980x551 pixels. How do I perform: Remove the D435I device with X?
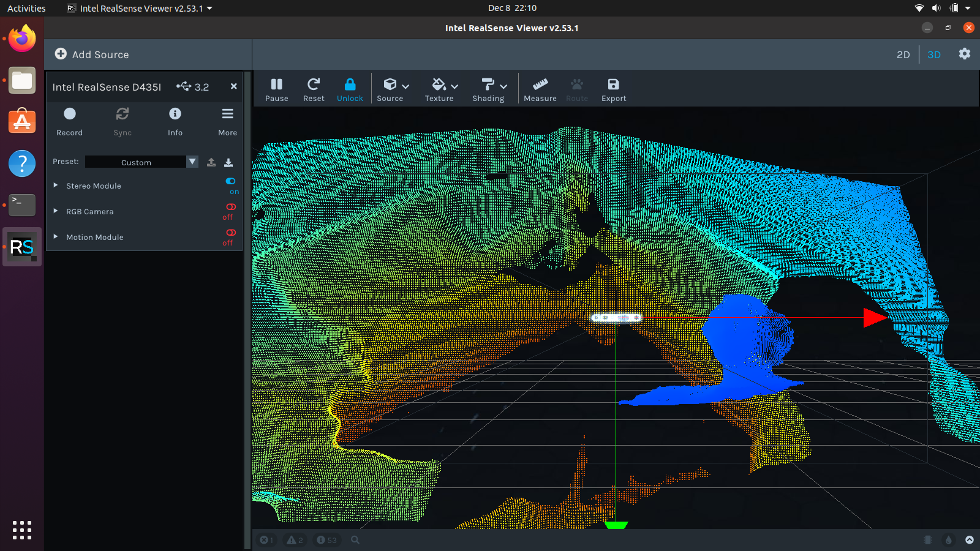pos(233,86)
